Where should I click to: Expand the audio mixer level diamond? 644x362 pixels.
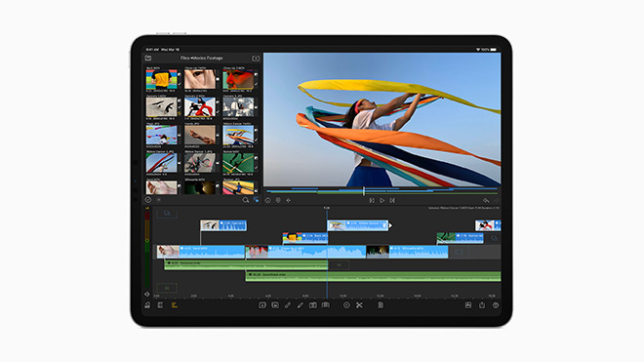pos(147,295)
